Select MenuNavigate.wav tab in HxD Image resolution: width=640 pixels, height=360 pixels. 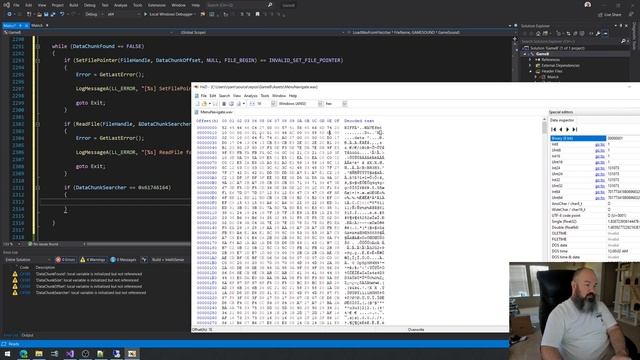(216, 112)
